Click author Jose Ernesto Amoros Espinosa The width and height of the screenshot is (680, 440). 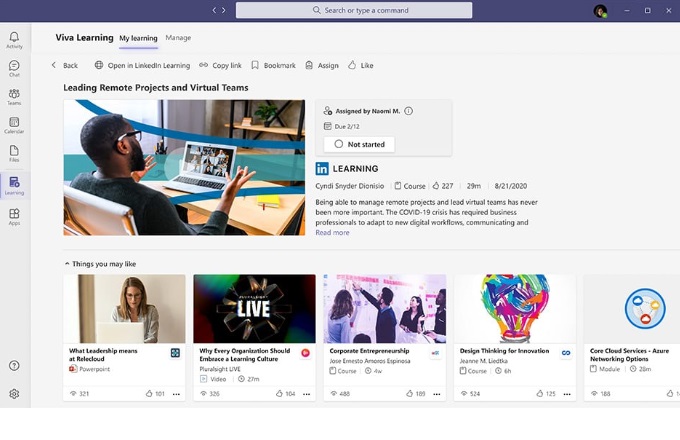click(x=370, y=361)
